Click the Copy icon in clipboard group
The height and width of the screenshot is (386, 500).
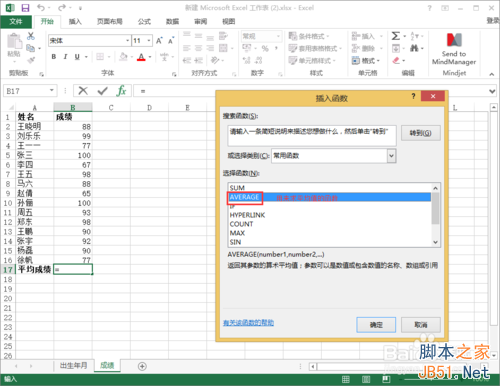pos(31,48)
